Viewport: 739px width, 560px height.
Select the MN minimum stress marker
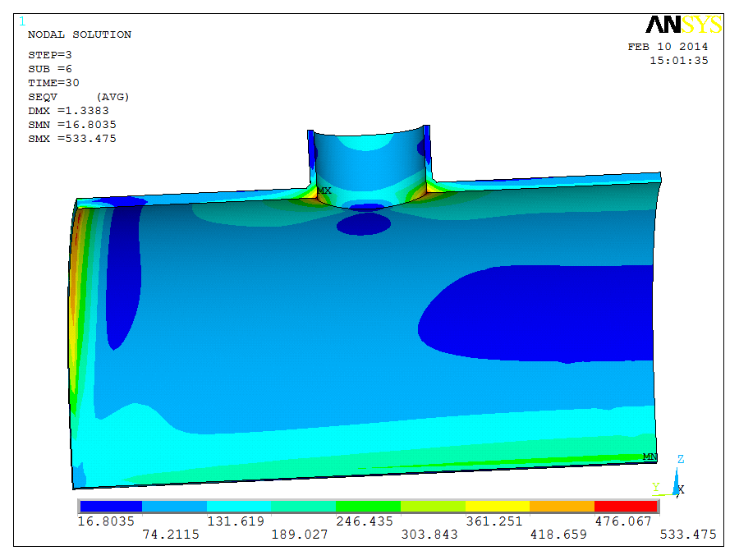(649, 457)
